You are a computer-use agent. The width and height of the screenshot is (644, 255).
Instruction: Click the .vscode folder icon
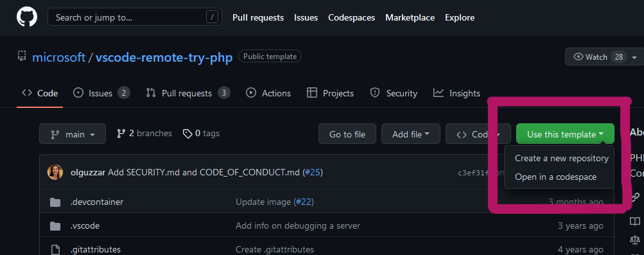(x=55, y=226)
